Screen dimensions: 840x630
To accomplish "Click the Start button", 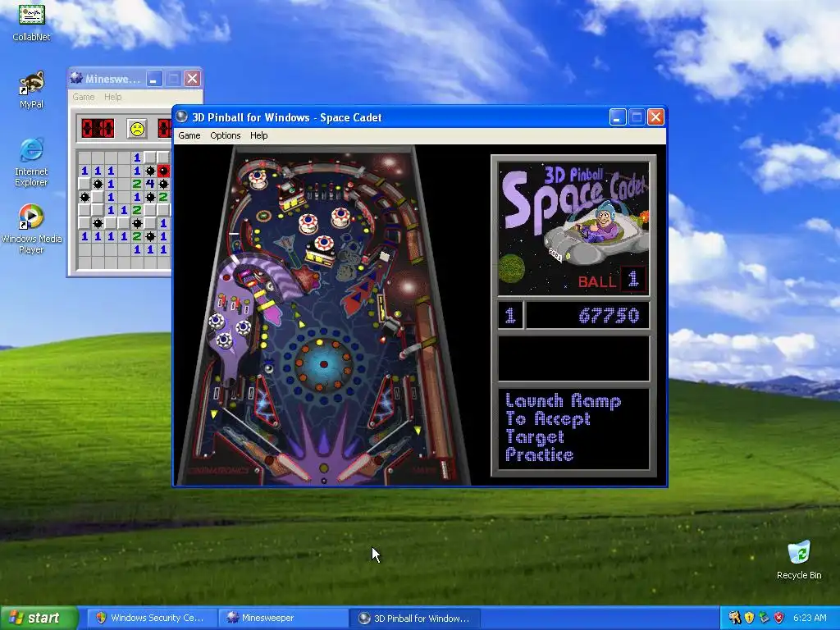I will tap(39, 618).
